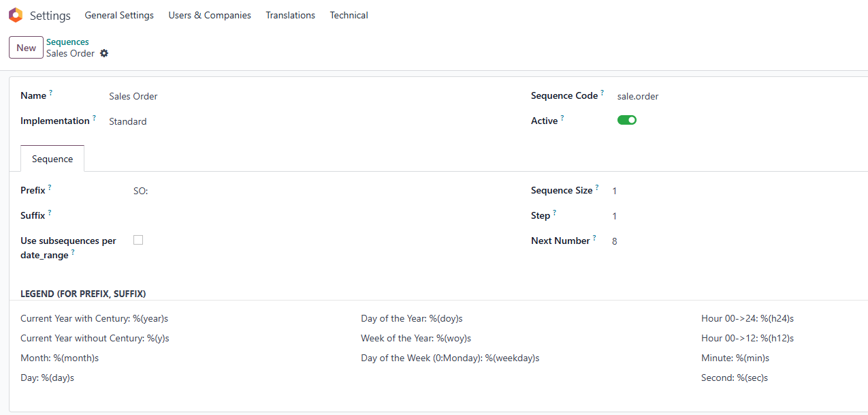
Task: Click the help icon next to Sequence Code
Action: tap(602, 93)
